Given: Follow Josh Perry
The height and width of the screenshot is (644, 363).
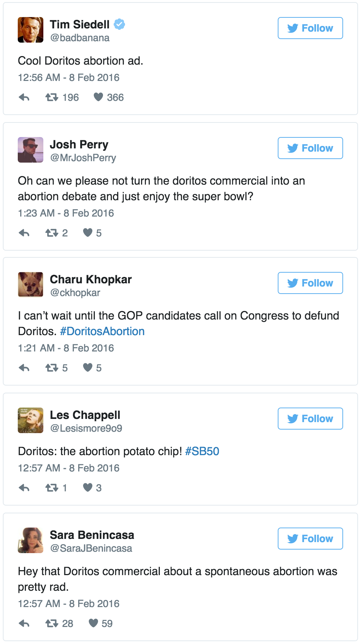Looking at the screenshot, I should pyautogui.click(x=310, y=148).
